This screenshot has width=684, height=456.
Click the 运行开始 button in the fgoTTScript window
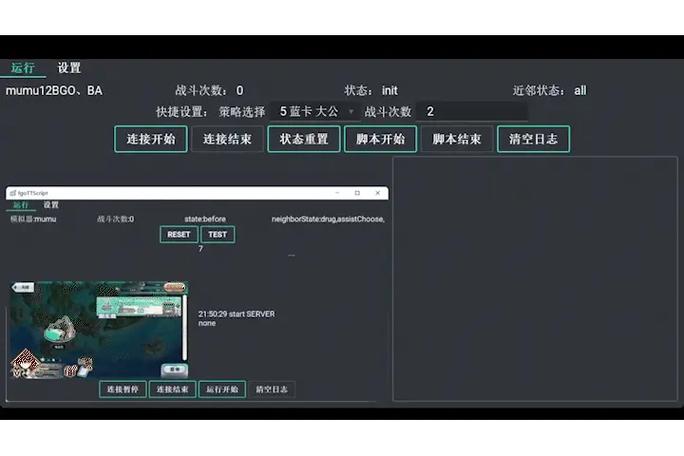(222, 389)
